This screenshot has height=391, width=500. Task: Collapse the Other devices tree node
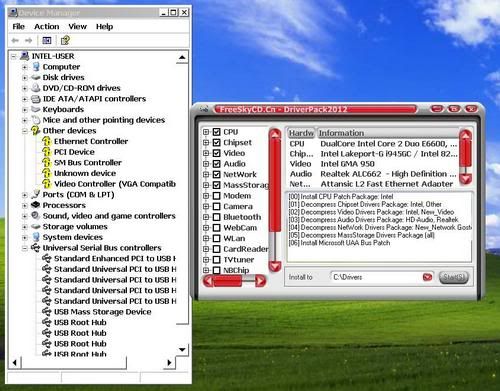point(25,131)
